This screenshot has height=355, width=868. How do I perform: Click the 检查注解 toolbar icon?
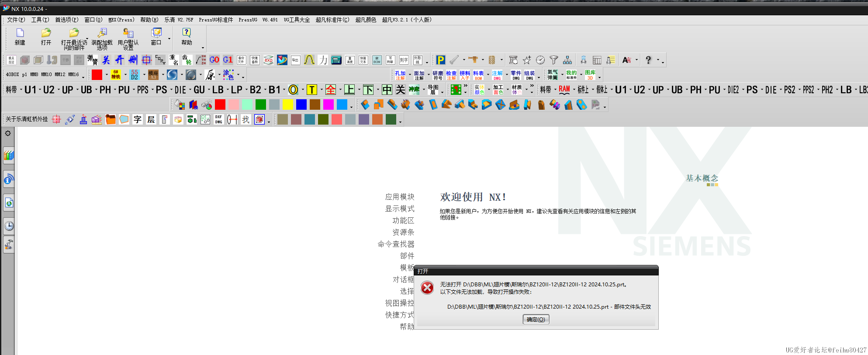[451, 75]
